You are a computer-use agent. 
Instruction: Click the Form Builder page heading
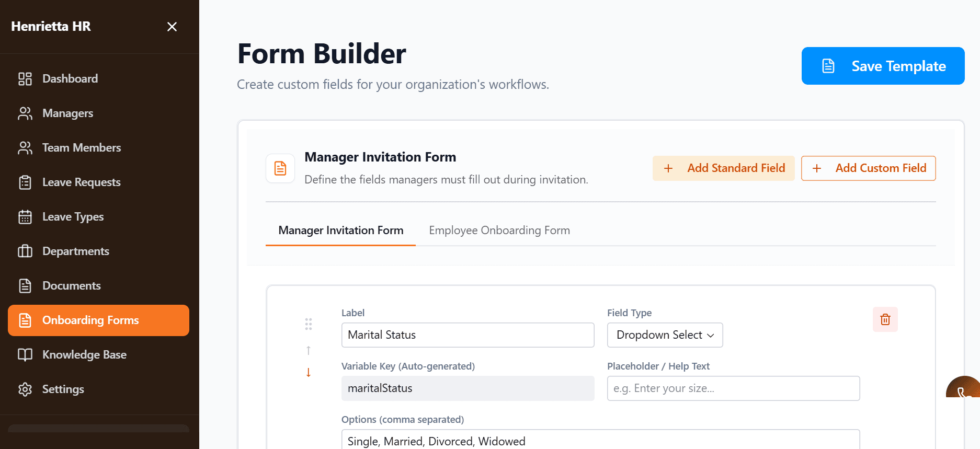click(322, 53)
